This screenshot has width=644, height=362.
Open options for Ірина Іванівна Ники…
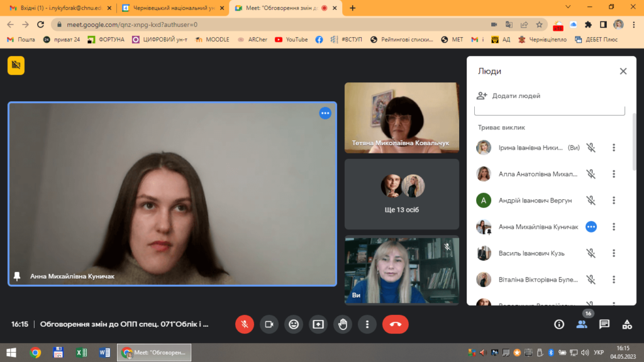coord(614,148)
